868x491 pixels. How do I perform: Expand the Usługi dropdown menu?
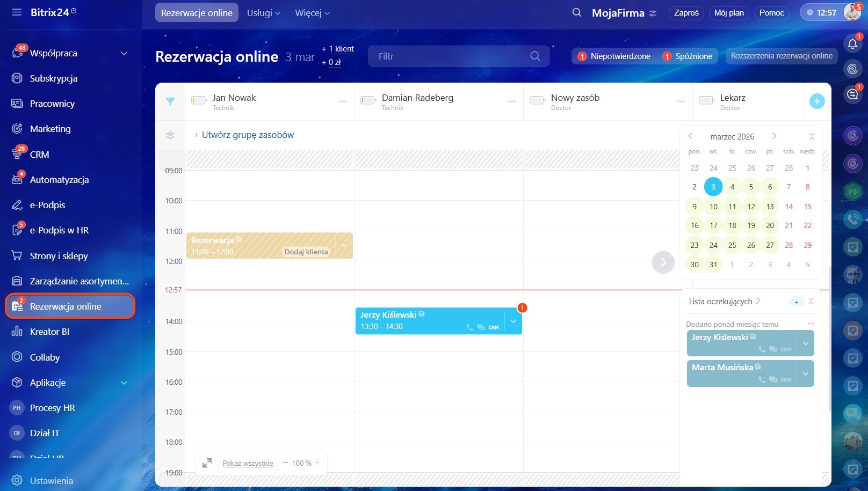pyautogui.click(x=263, y=13)
